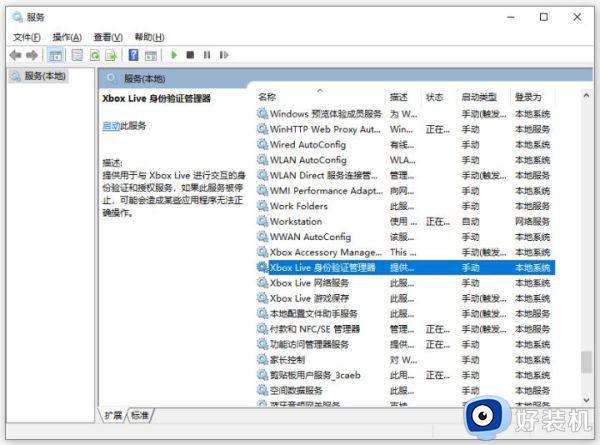Select 家长控制 service row
The image size is (600, 445).
click(x=406, y=360)
